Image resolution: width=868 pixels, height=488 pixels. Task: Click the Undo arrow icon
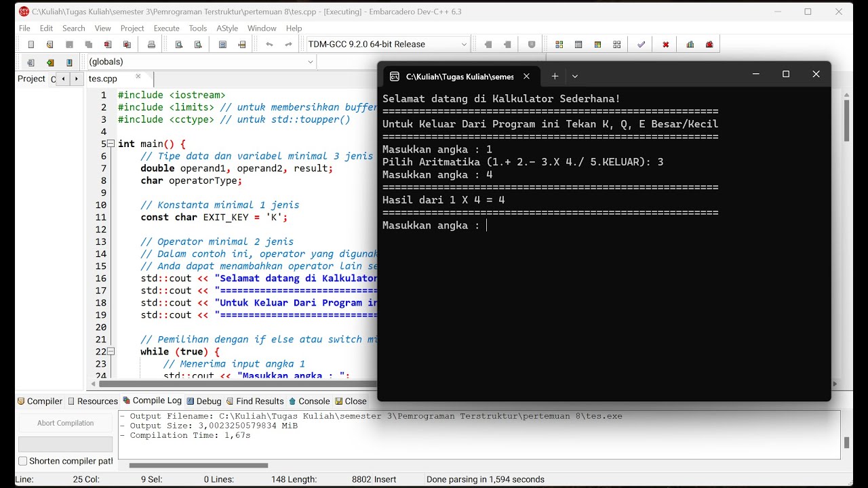pos(269,45)
